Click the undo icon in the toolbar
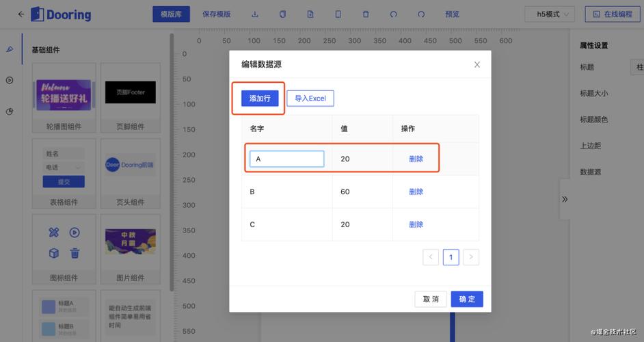This screenshot has width=644, height=342. 394,14
